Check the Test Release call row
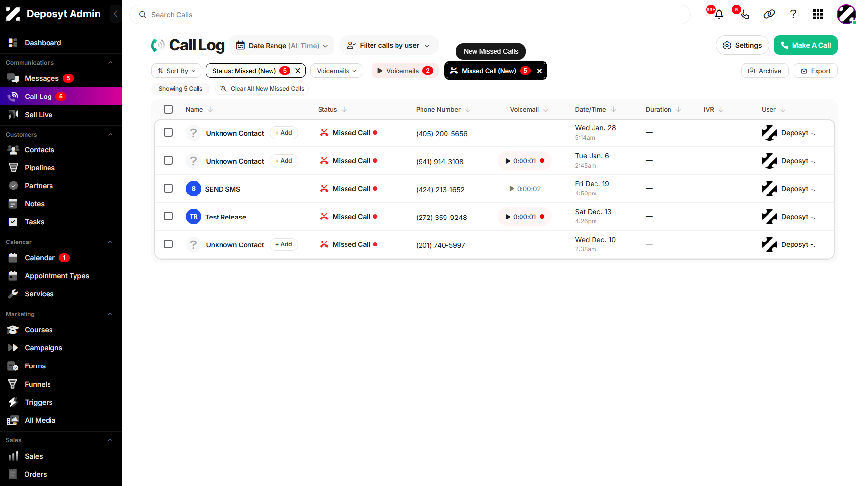This screenshot has height=486, width=868. point(168,216)
